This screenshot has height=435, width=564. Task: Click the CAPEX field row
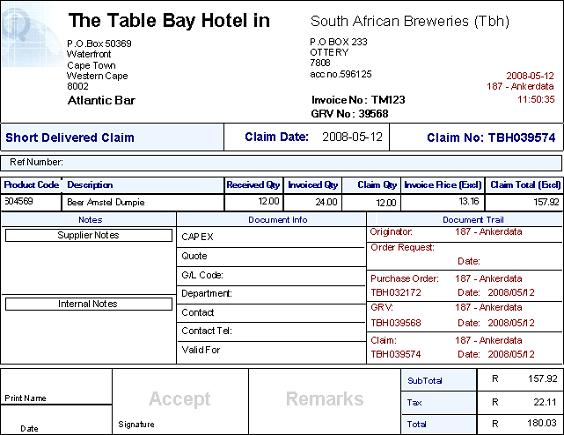coord(272,237)
